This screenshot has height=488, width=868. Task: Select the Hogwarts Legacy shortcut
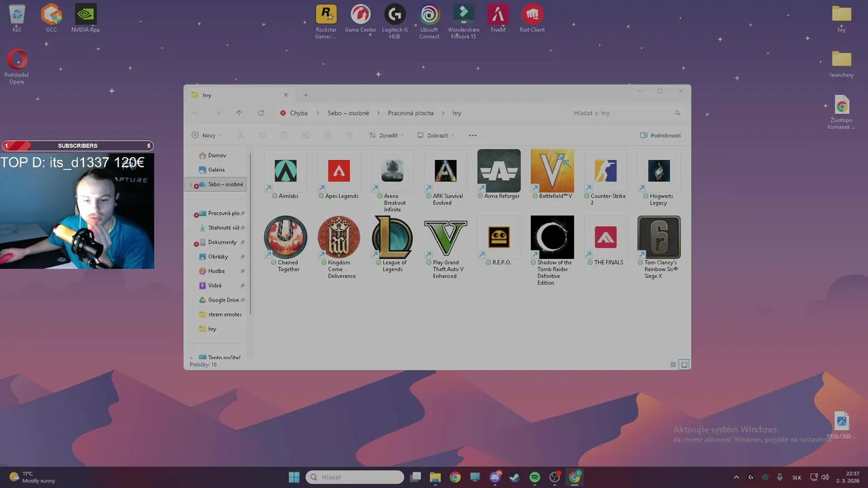click(659, 179)
